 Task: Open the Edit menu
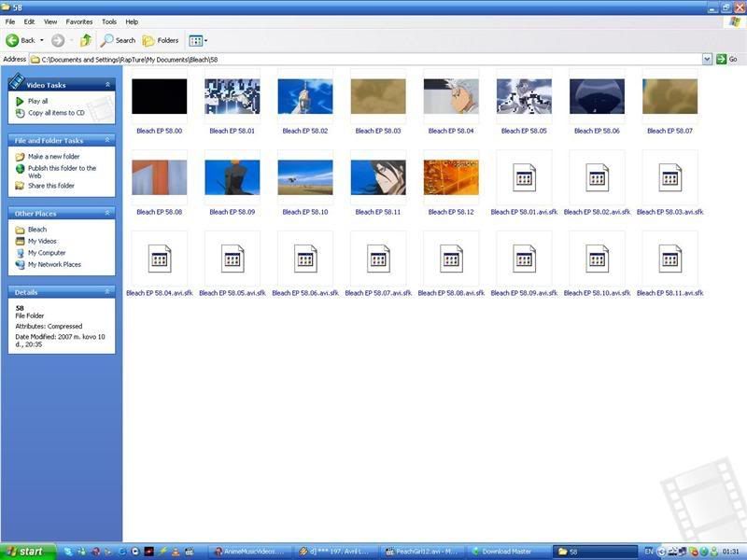click(29, 21)
